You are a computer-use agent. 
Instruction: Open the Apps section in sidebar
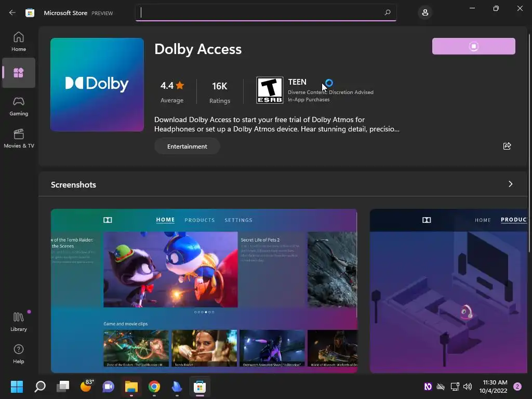click(19, 73)
